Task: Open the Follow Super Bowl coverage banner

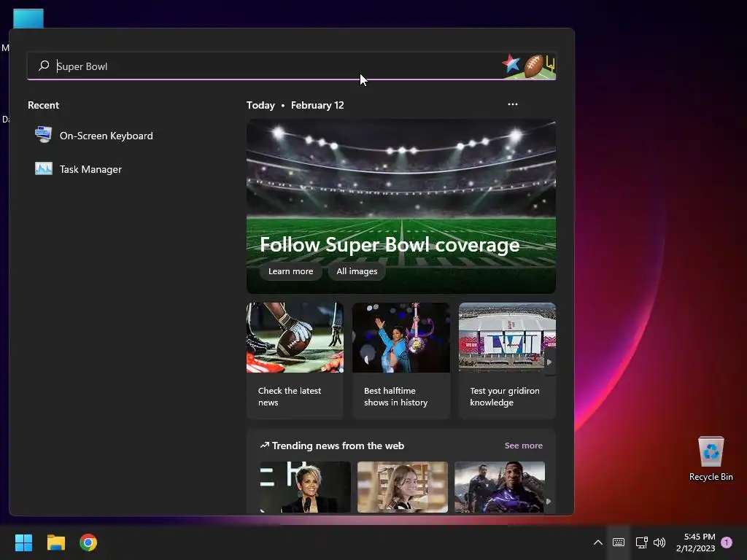Action: click(400, 206)
